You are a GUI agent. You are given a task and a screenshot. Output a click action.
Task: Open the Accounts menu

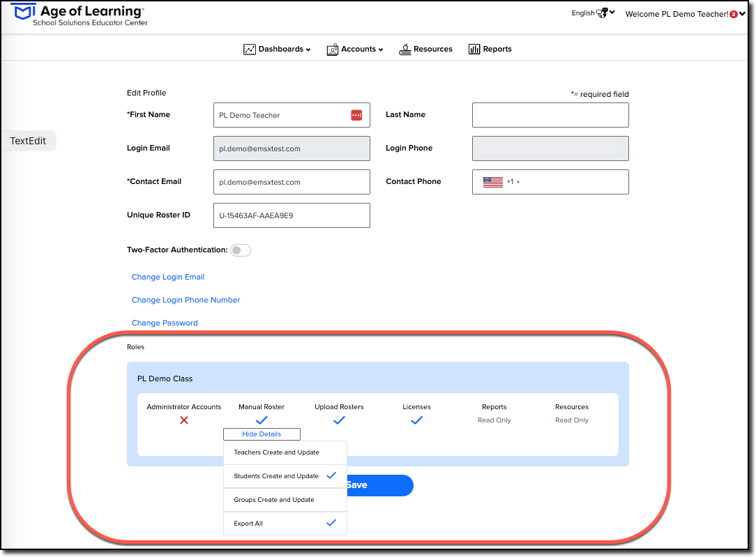coord(355,49)
